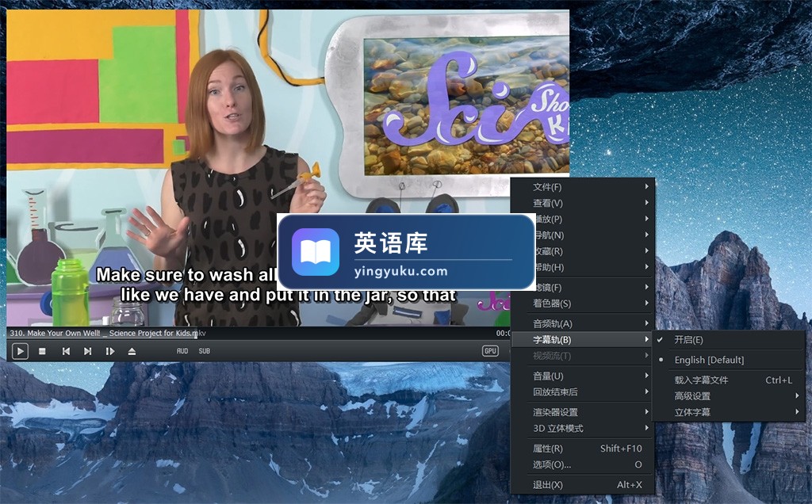Stop playback with the square Stop icon
Viewport: 812px width, 504px height.
tap(43, 351)
